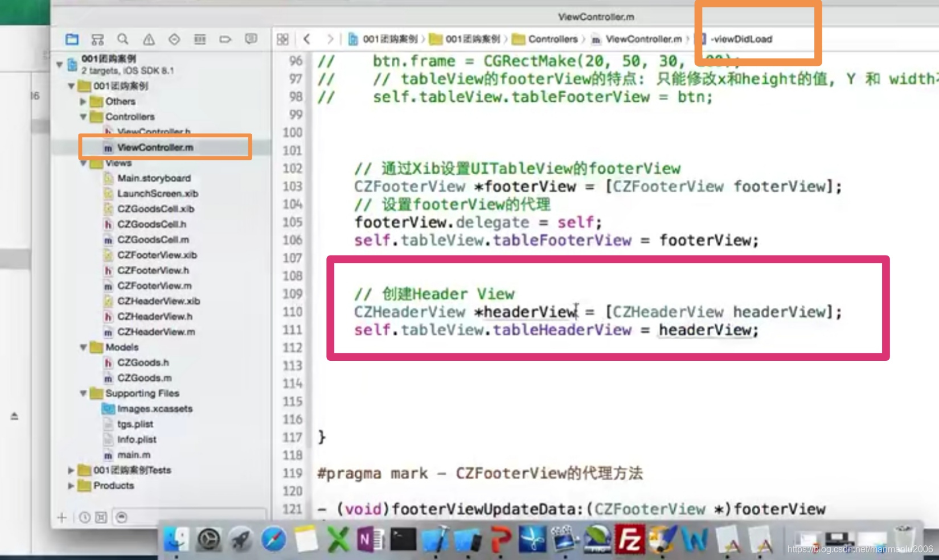Toggle the recent files clock filter
This screenshot has height=560, width=939.
(x=84, y=517)
